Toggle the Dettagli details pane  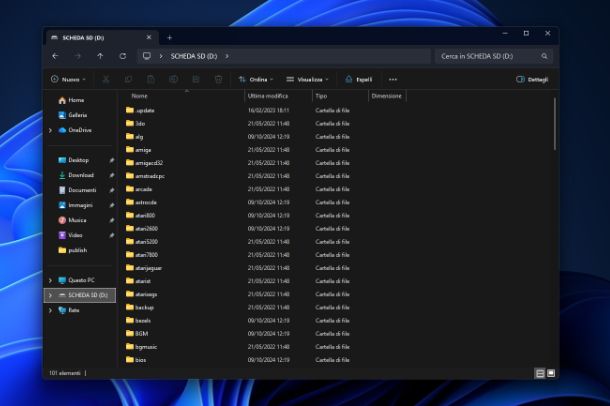(x=532, y=79)
